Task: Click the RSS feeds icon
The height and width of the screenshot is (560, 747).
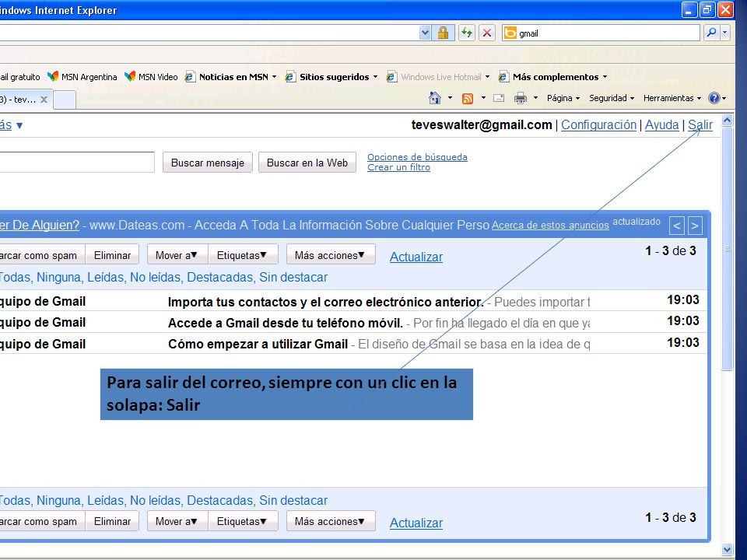Action: point(468,98)
